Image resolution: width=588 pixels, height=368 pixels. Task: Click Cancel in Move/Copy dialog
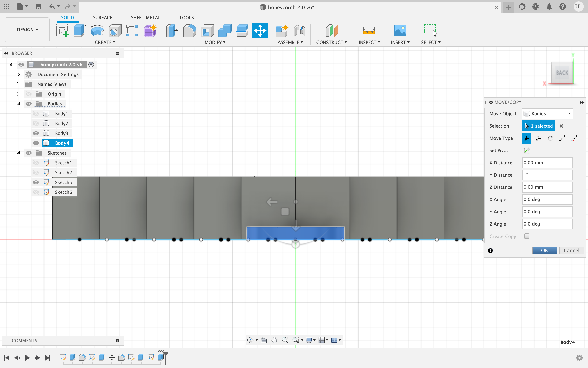571,250
